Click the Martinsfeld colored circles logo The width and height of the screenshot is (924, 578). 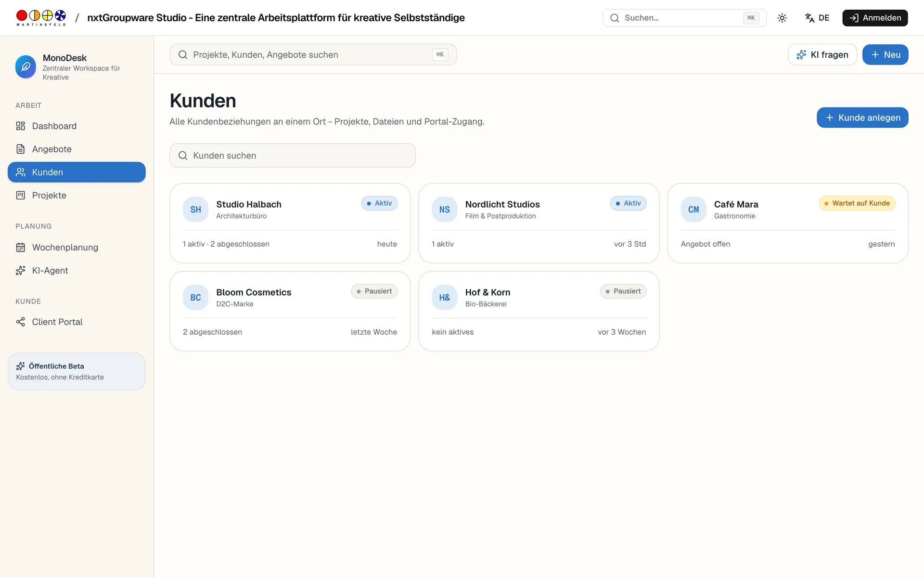[x=41, y=18]
